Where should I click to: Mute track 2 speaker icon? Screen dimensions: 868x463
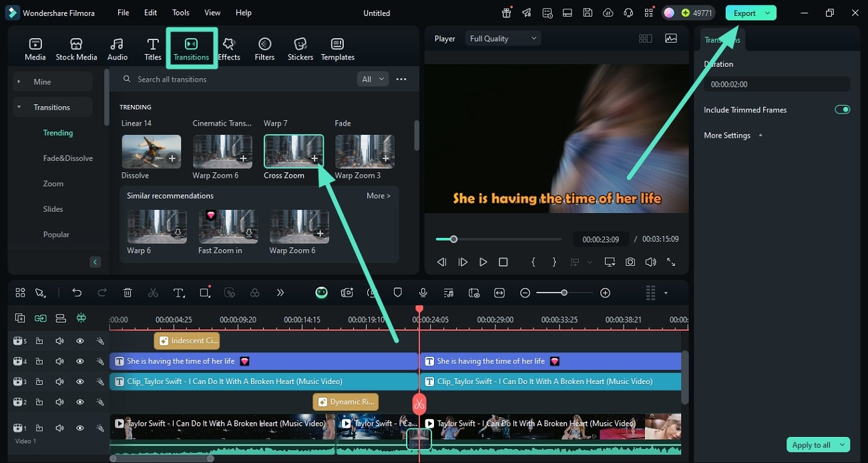(59, 402)
